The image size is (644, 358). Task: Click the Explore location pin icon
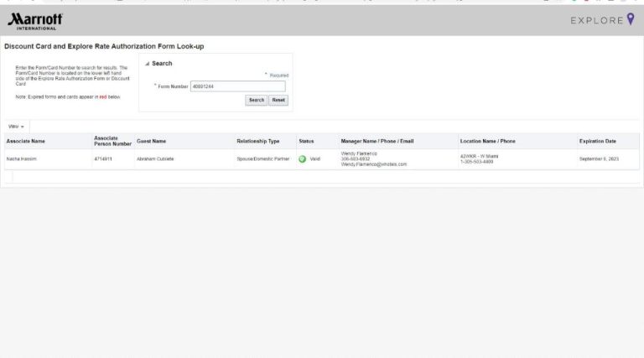coord(631,19)
